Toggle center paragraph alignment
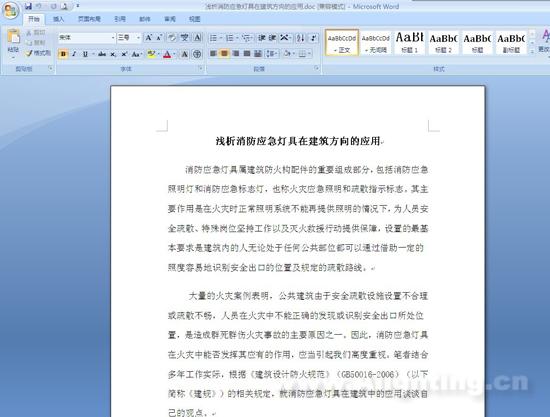The image size is (550, 417). 224,53
